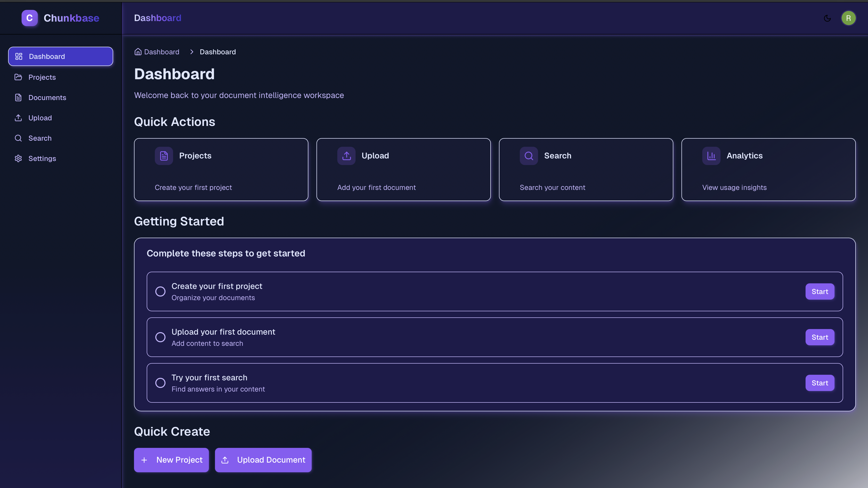Switch to the Documents section

[x=47, y=97]
